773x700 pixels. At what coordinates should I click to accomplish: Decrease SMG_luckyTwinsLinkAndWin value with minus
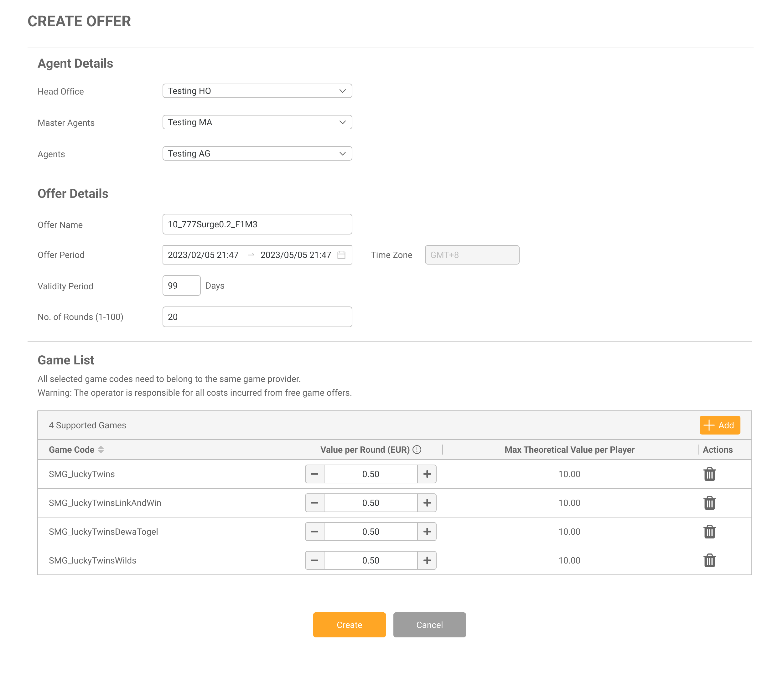pos(314,502)
